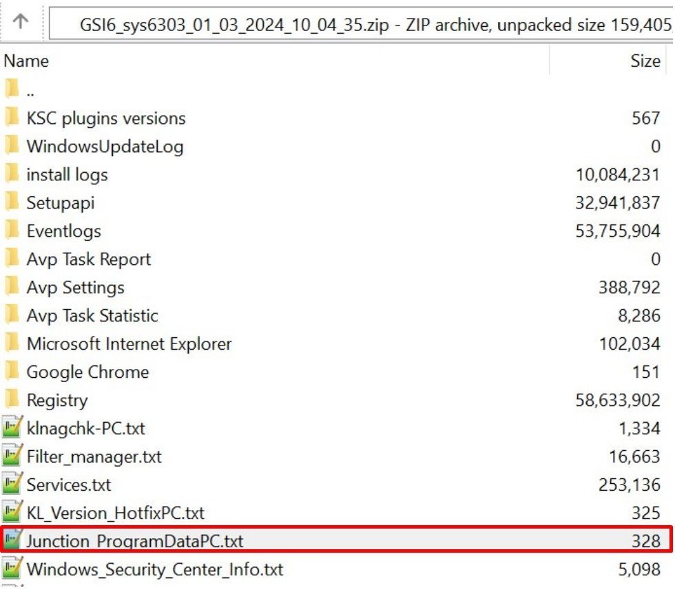Click the Windows_Security_Center_Info.txt file icon

[x=12, y=569]
